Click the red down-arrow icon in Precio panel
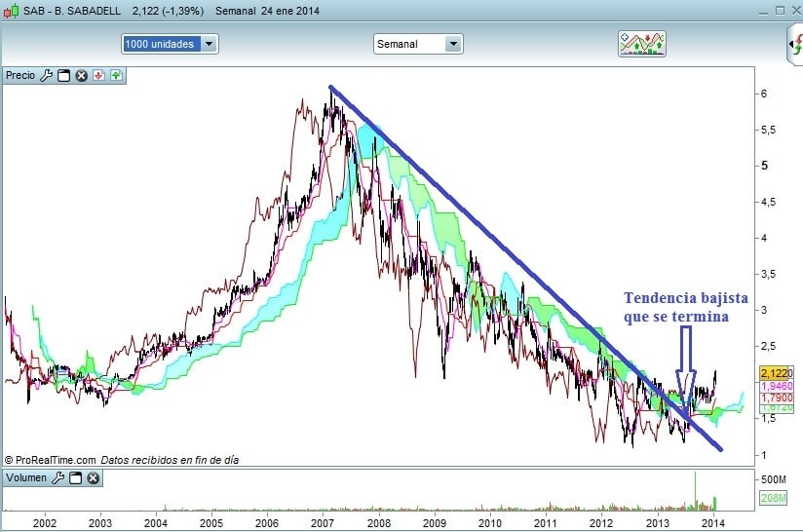 (98, 76)
